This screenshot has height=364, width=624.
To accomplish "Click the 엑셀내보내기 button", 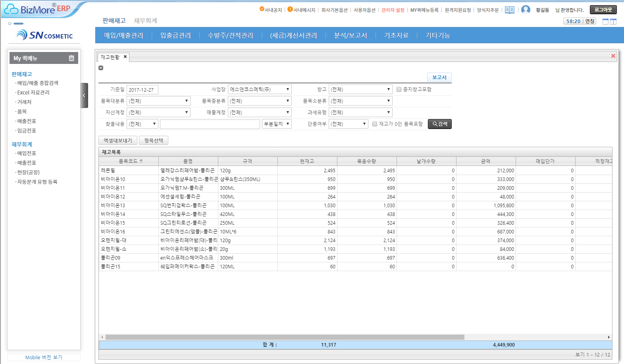I will [x=118, y=141].
